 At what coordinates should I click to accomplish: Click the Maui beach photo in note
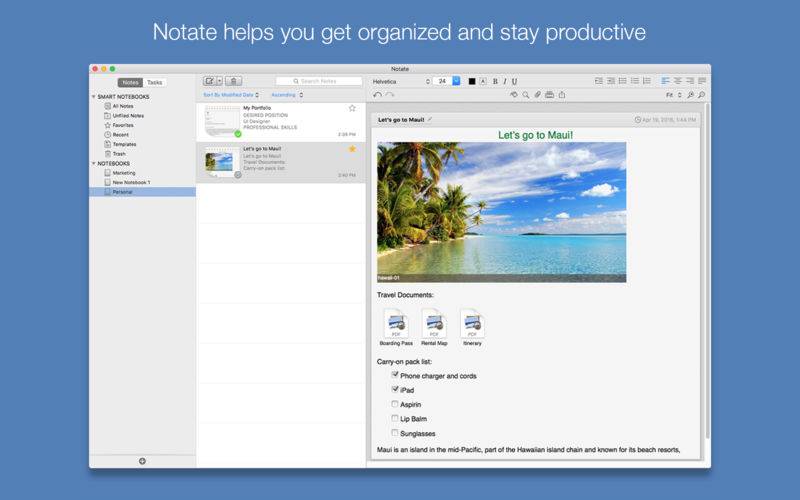[502, 212]
